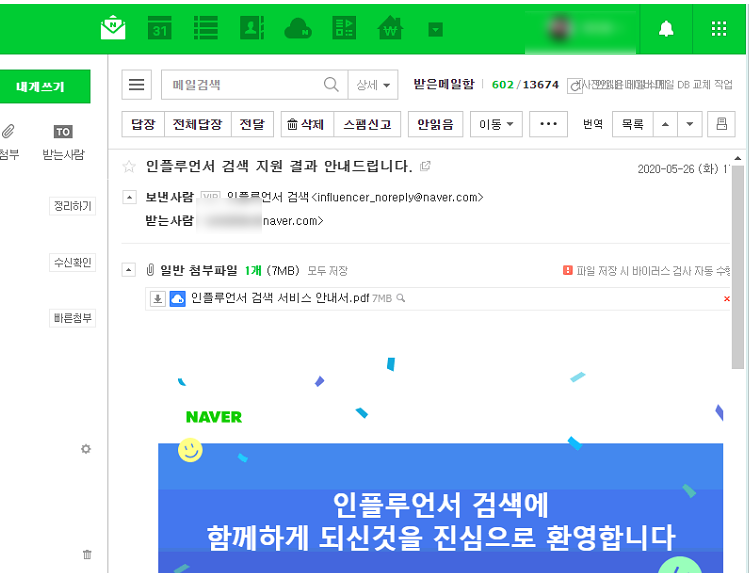Click sender influencer_noreply@naver.com
Screen dimensions: 749x573
coord(398,197)
